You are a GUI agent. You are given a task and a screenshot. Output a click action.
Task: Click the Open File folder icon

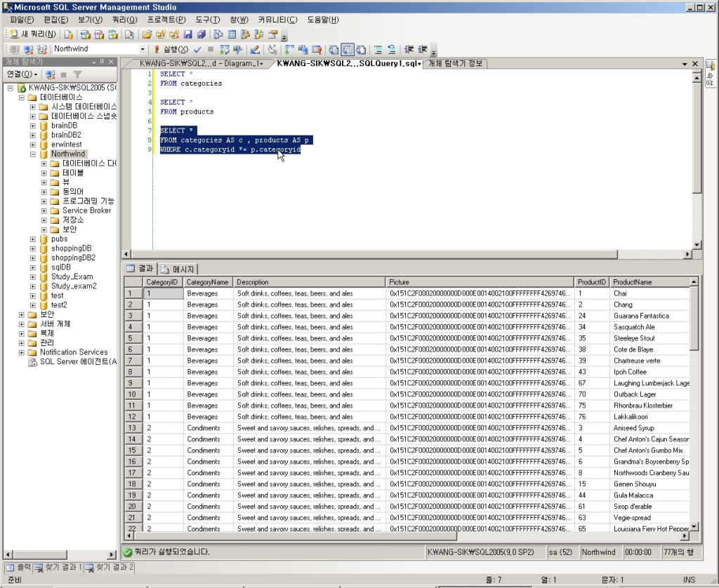pyautogui.click(x=147, y=34)
